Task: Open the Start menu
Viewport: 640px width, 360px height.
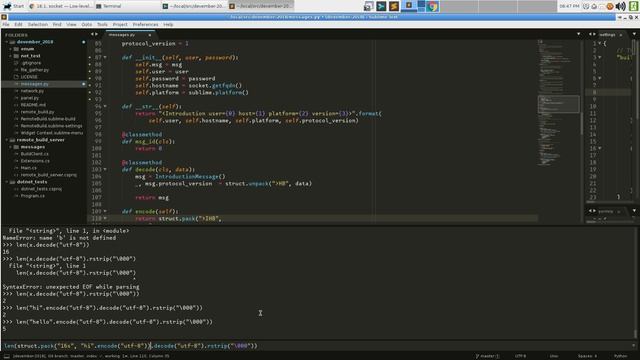Action: pos(13,6)
